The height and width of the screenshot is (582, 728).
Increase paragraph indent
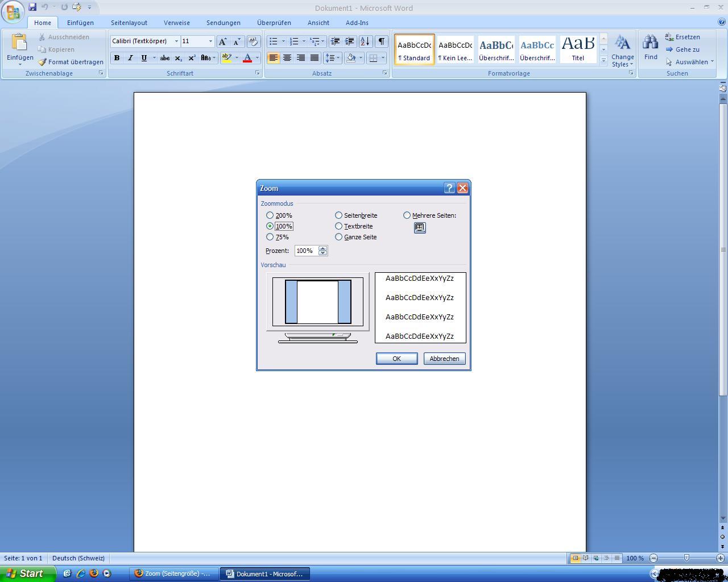point(349,41)
